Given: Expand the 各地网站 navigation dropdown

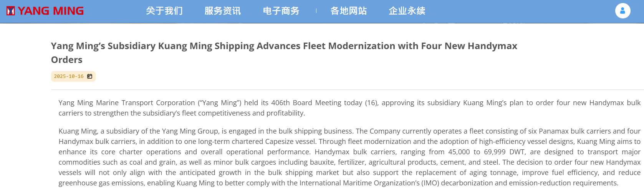Looking at the screenshot, I should pos(349,11).
